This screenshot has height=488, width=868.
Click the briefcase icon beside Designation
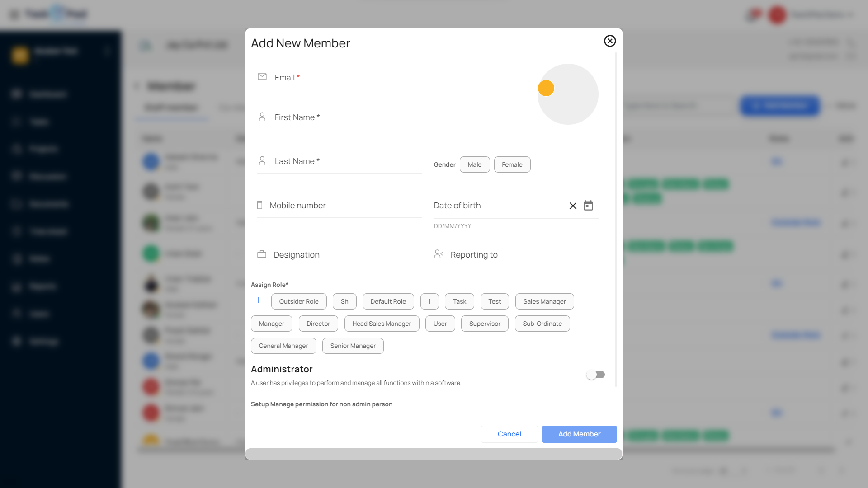tap(262, 254)
